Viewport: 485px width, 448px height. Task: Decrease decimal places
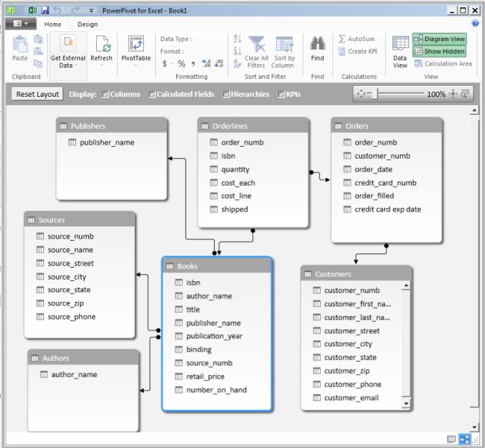(219, 63)
